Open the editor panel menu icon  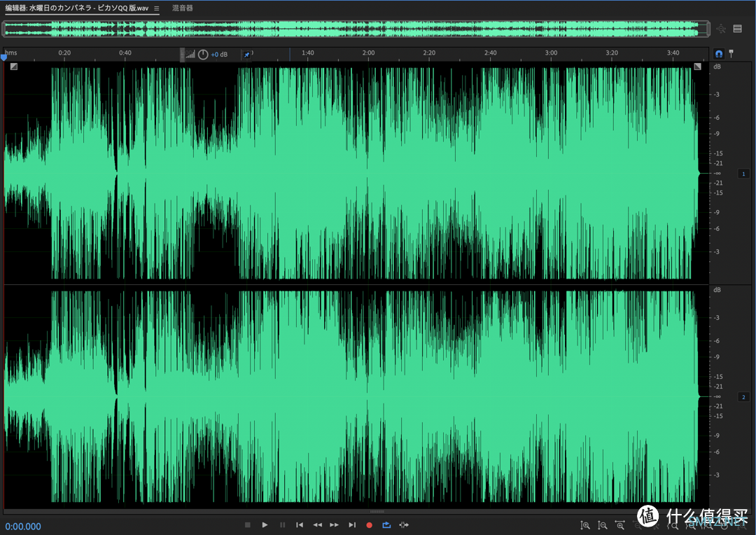point(157,8)
